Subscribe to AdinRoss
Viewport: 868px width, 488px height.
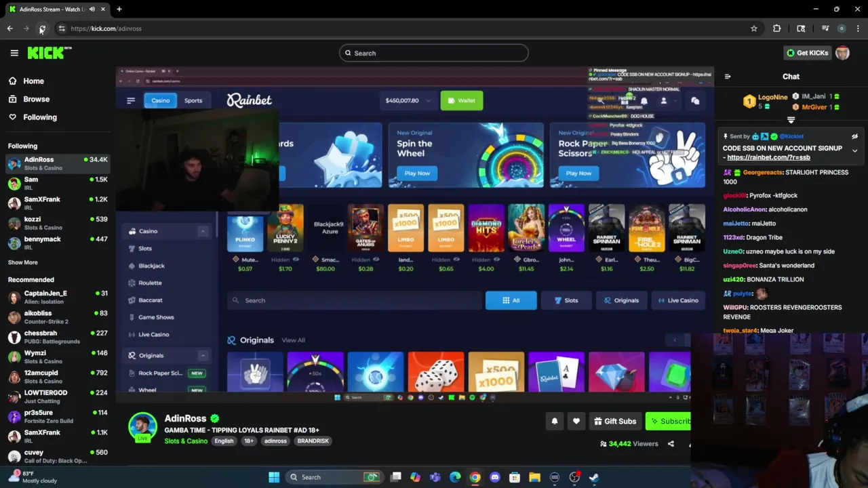point(669,421)
